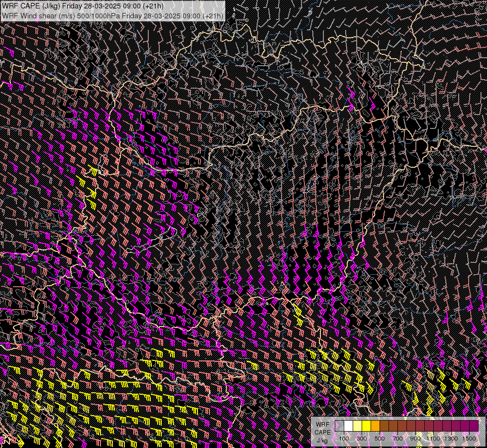Select the orange CAPE legend swatch
Viewport: 487px width, 448px height.
[x=376, y=426]
